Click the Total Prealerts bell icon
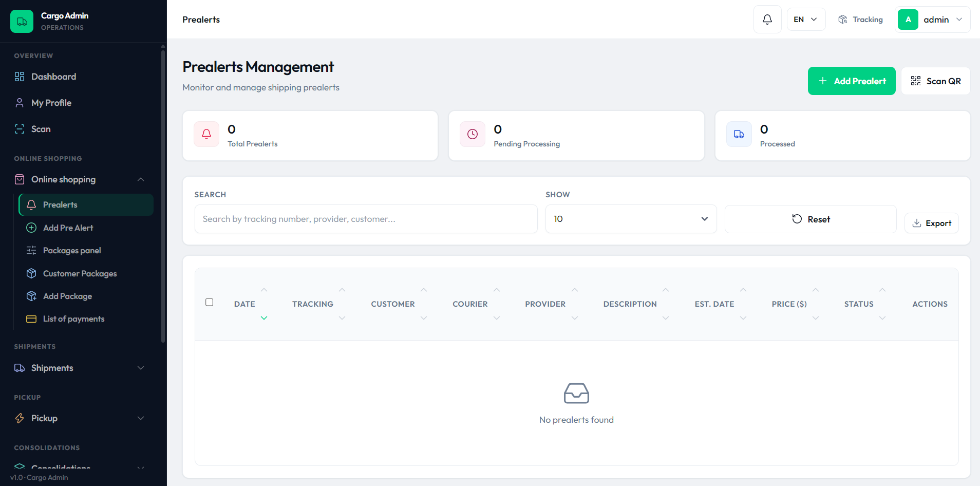 (x=206, y=134)
